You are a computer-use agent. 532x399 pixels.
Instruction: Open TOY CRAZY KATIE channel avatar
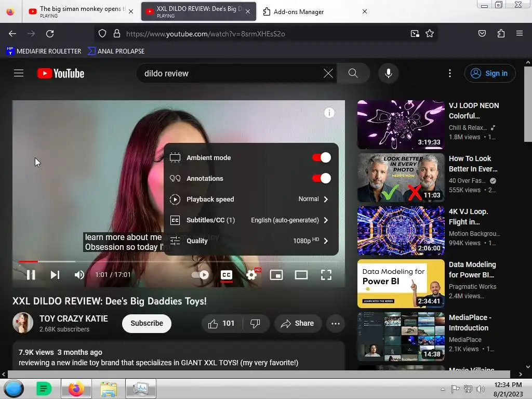point(23,323)
